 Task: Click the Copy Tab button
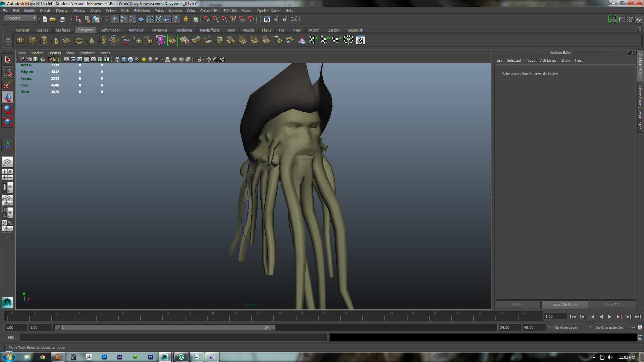coord(613,305)
